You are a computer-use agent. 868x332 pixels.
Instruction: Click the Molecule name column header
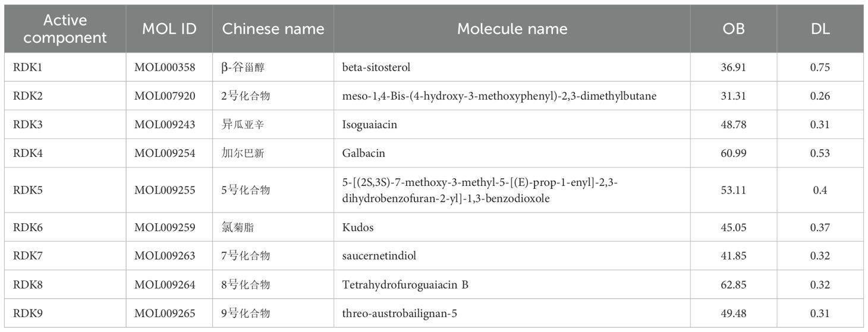[512, 29]
